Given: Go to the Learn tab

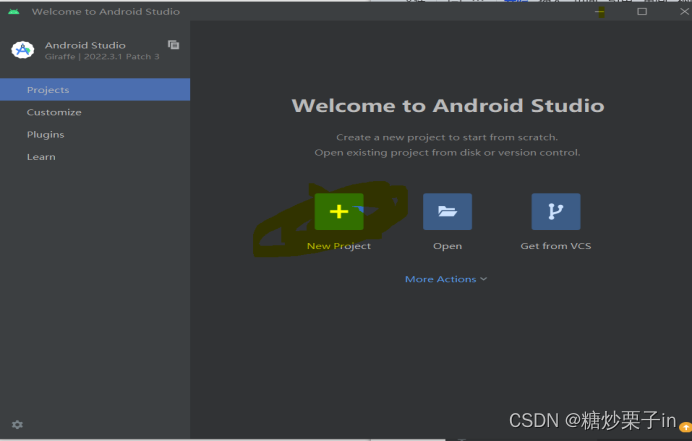Looking at the screenshot, I should [x=95, y=157].
